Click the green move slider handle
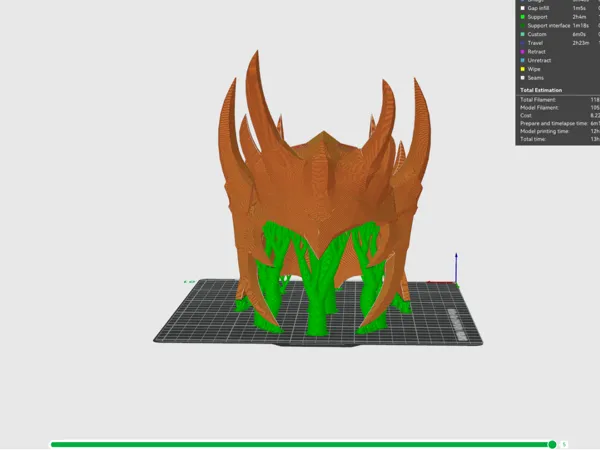 552,444
